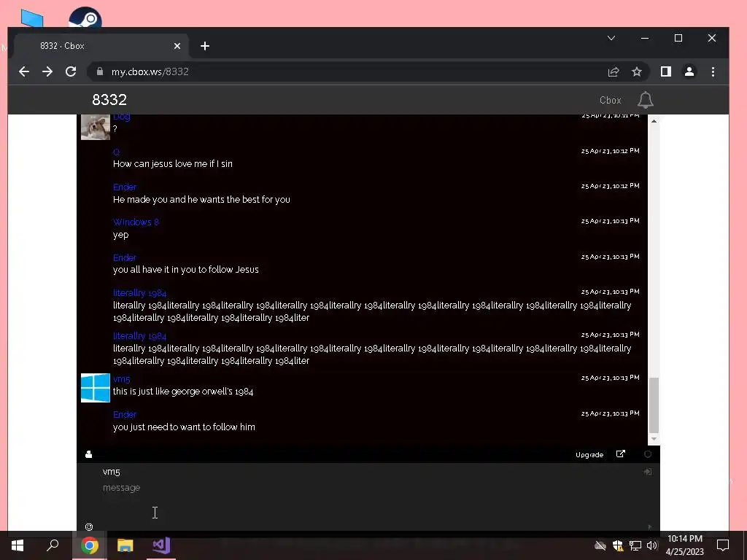View site info via the padlock icon
Screen dimensions: 747x560
[99, 71]
